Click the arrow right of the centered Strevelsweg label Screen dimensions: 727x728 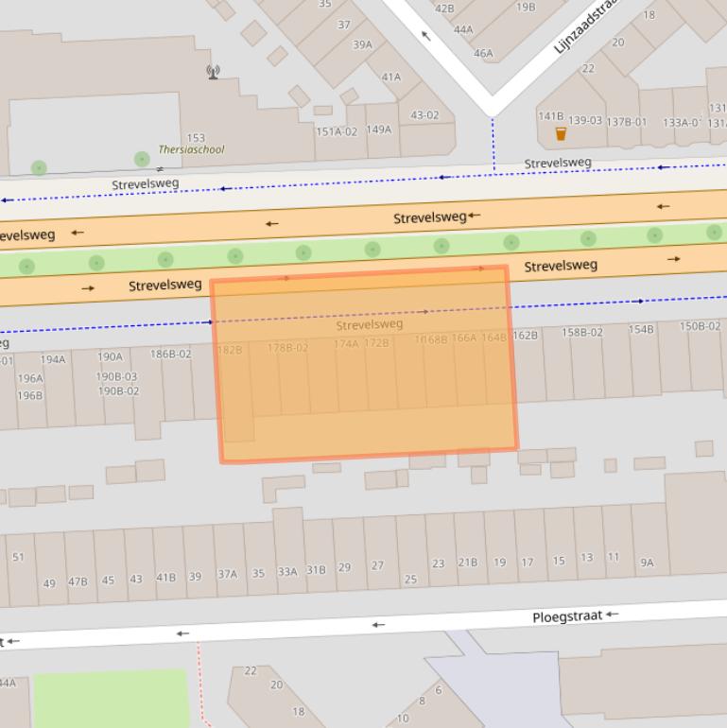coord(475,216)
